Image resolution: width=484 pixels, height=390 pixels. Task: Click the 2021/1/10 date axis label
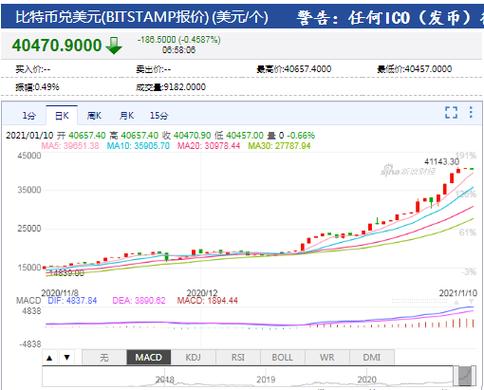click(x=458, y=293)
